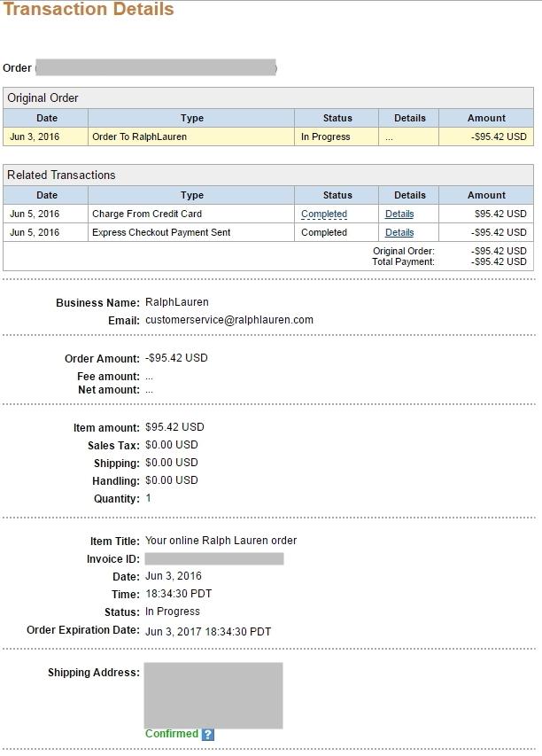542x756 pixels.
Task: Click the redacted Shipping Address box
Action: [x=213, y=695]
